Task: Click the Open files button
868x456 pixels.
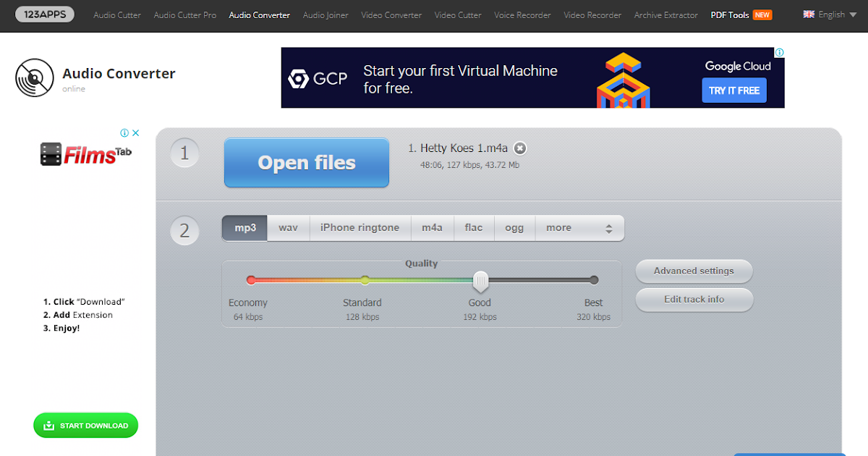Action: [306, 162]
